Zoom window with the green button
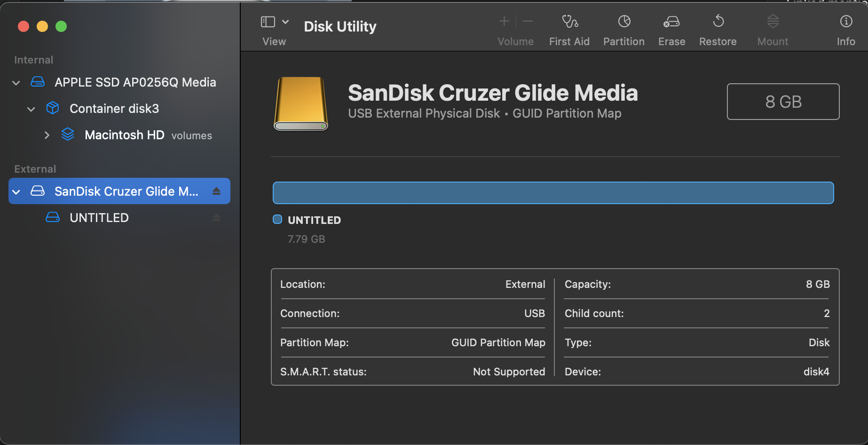Viewport: 868px width, 445px height. pos(61,26)
